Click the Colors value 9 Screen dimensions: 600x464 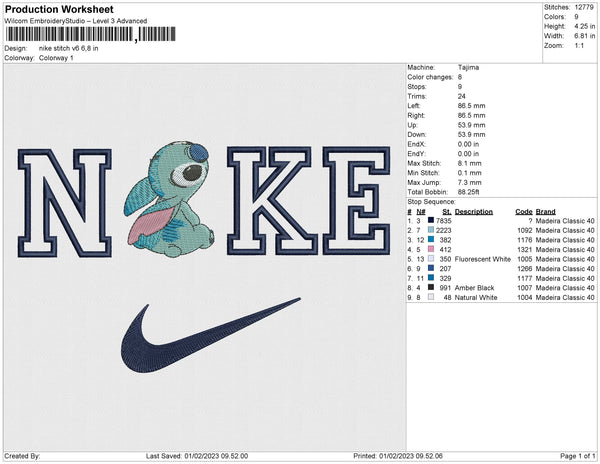[x=576, y=17]
